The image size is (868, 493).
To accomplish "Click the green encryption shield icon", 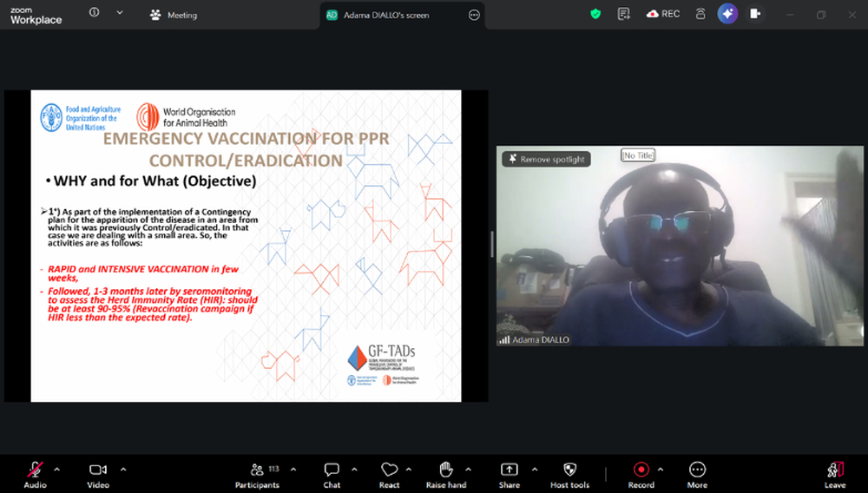I will 595,14.
